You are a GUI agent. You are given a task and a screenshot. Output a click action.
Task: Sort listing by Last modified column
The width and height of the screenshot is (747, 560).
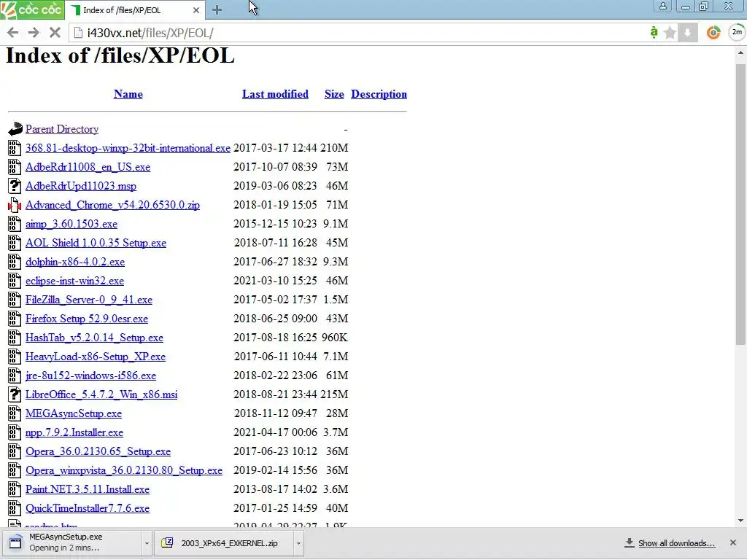point(275,94)
